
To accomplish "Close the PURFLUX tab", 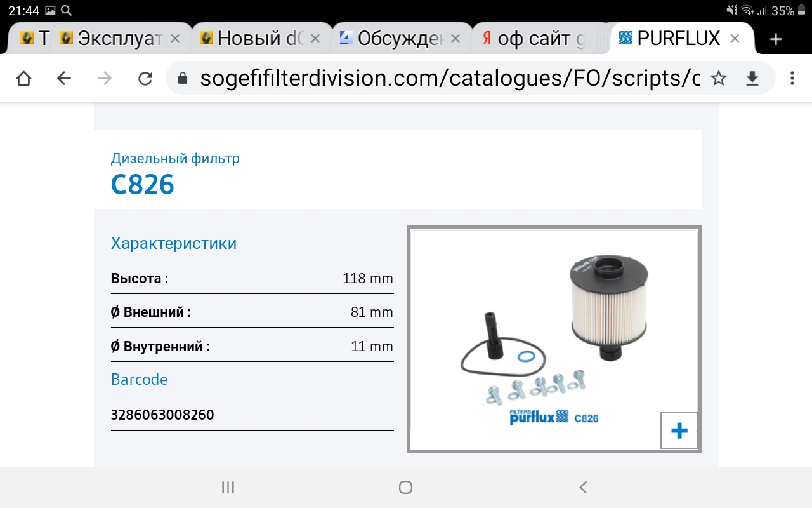I will [735, 39].
